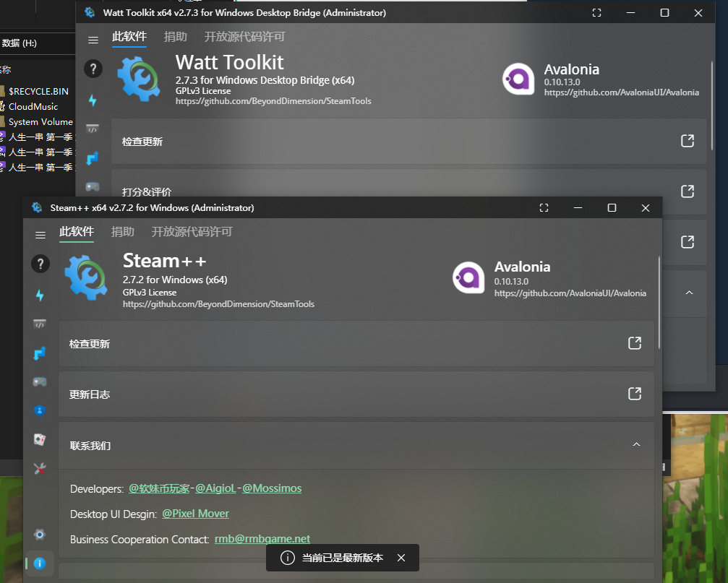Select the info about icon in Steam++ sidebar
728x583 pixels.
[x=40, y=563]
